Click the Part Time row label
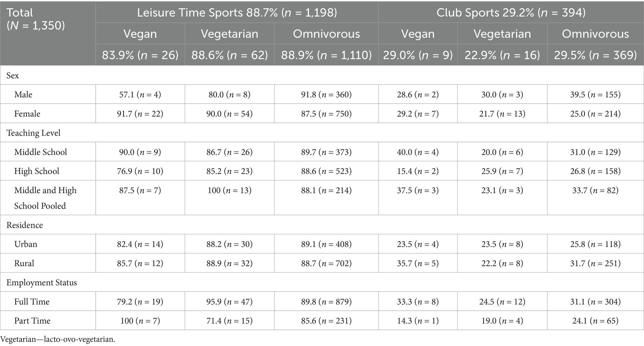 (32, 321)
